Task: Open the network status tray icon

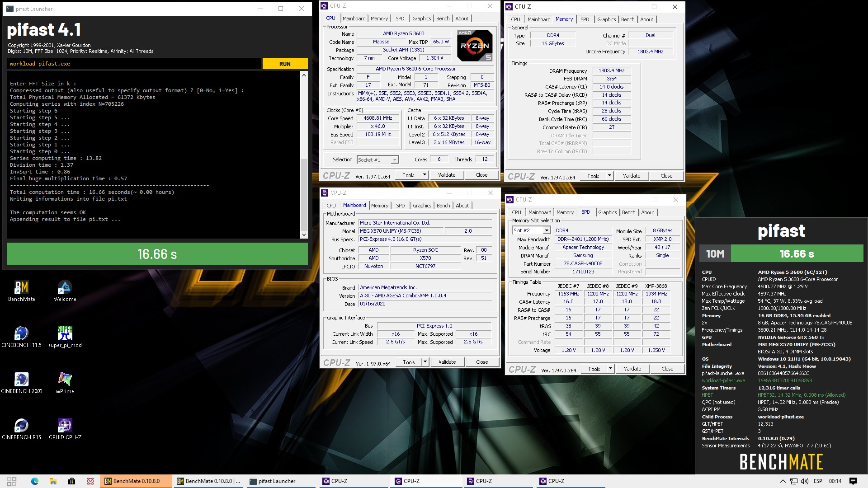Action: coord(794,481)
